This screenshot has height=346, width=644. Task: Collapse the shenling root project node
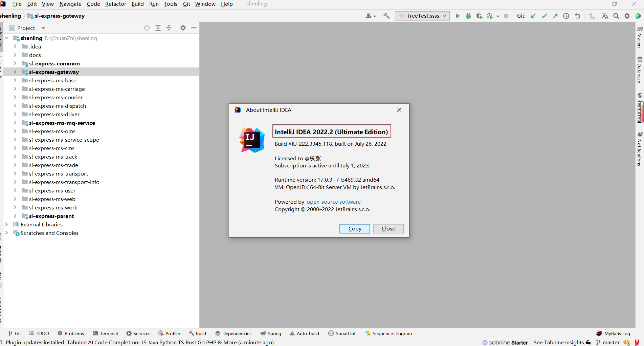6,38
